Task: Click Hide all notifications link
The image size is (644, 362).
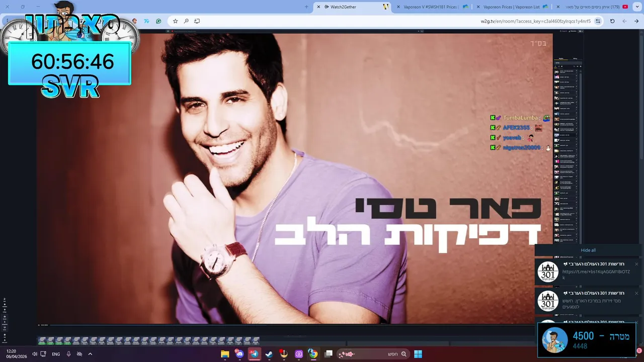Action: point(588,250)
